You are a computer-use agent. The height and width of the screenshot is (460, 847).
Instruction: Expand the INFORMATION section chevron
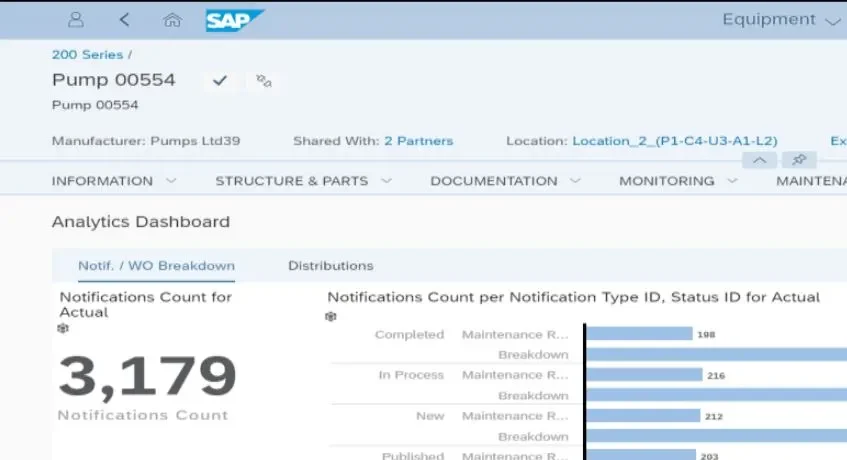[x=171, y=180]
